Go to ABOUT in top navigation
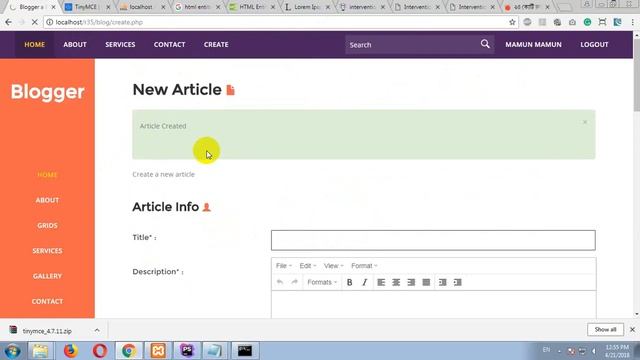 (x=75, y=44)
